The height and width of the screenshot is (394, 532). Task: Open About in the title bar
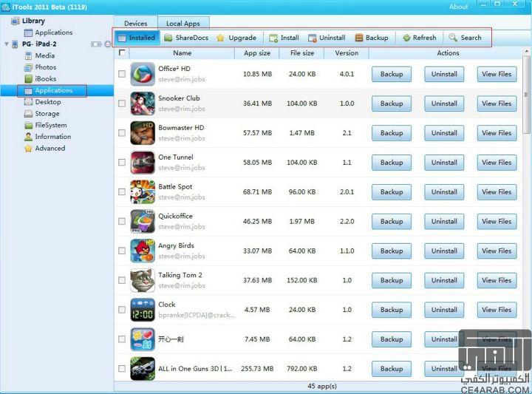(x=458, y=7)
